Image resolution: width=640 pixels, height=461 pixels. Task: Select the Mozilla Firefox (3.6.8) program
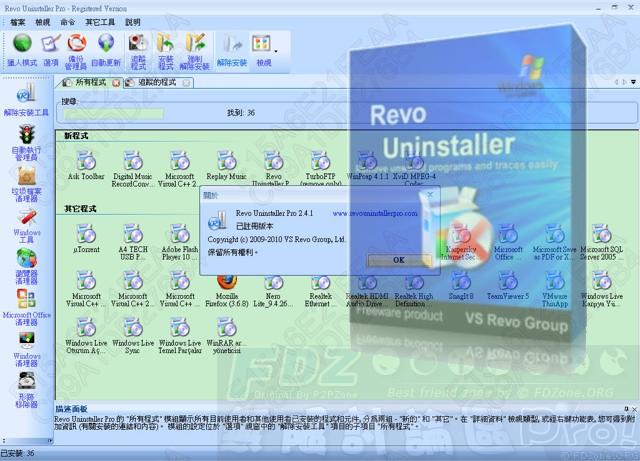(225, 285)
